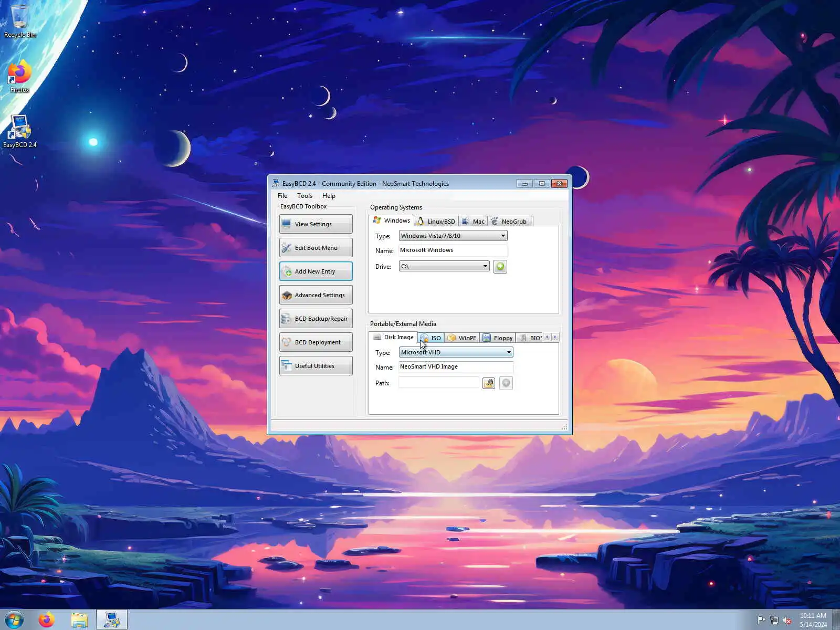The height and width of the screenshot is (630, 840).
Task: Switch to the Linux/BSD tab
Action: pyautogui.click(x=436, y=222)
